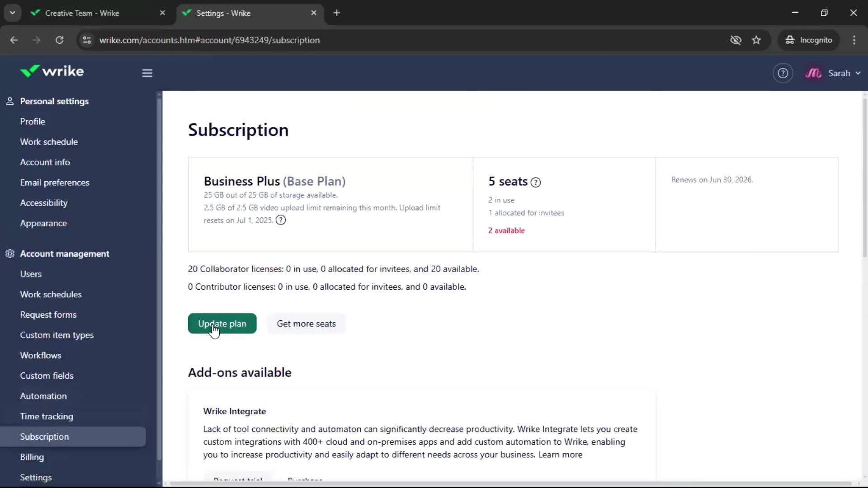Click the 'Business Plus (Base Plan)' heading

click(274, 181)
